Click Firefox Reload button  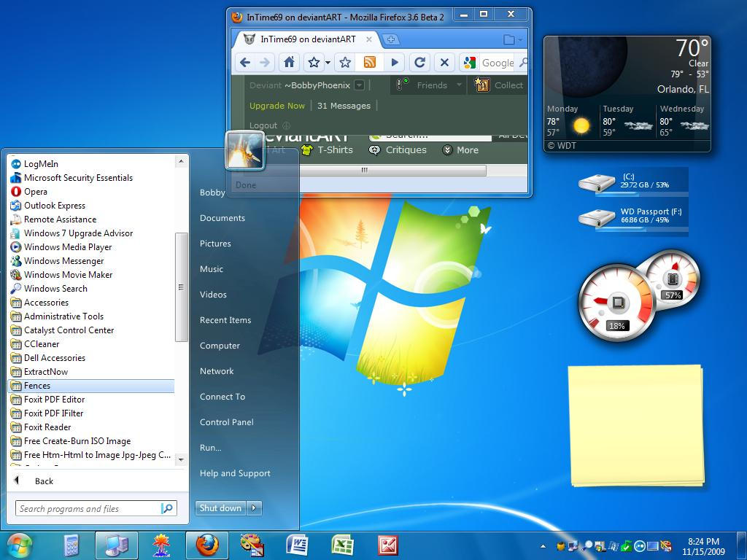[419, 63]
